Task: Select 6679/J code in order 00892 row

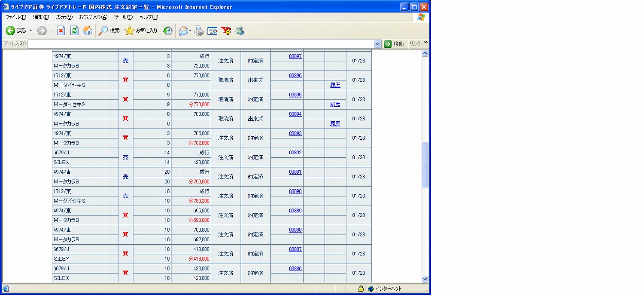Action: coord(61,153)
